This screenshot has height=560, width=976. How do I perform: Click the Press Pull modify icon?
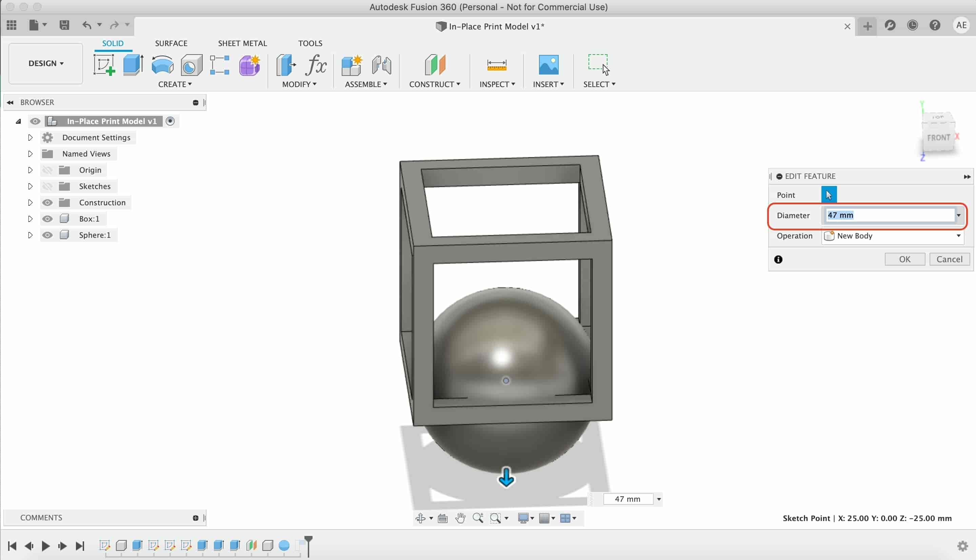tap(286, 65)
